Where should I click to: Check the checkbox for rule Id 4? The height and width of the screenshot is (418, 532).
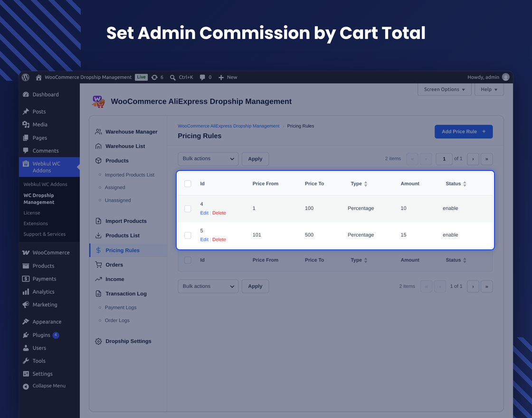pyautogui.click(x=188, y=209)
